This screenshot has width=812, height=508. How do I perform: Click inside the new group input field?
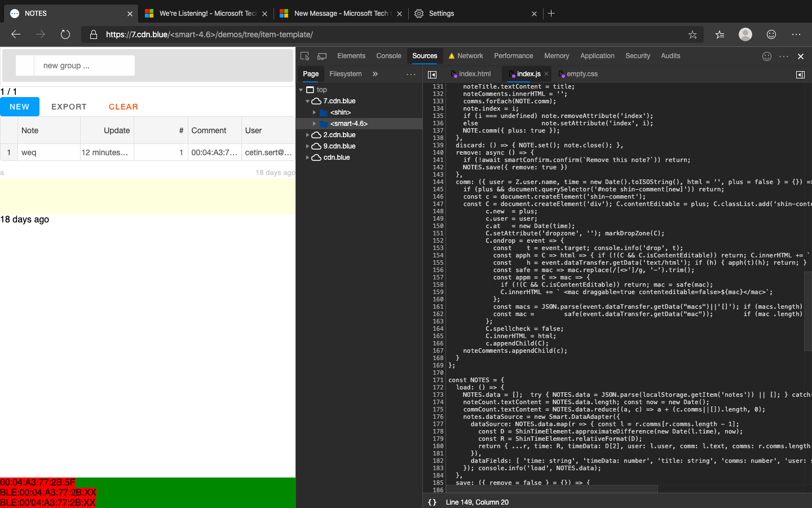pos(83,65)
